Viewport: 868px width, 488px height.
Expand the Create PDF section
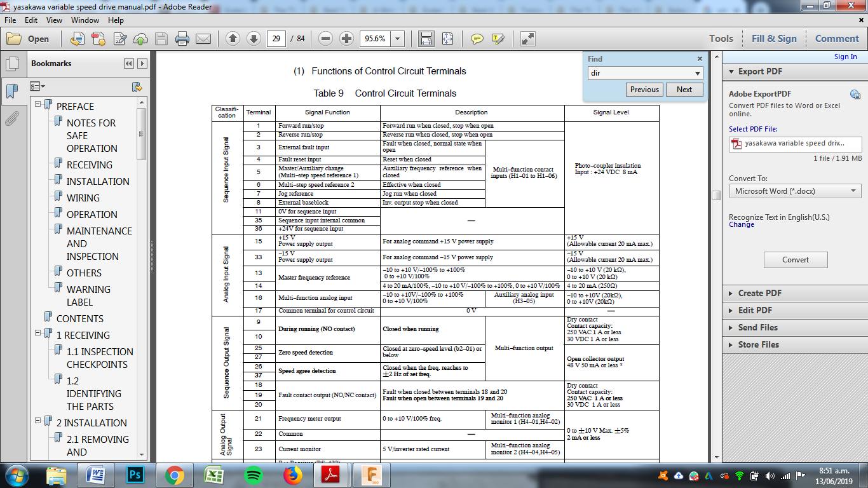(759, 293)
